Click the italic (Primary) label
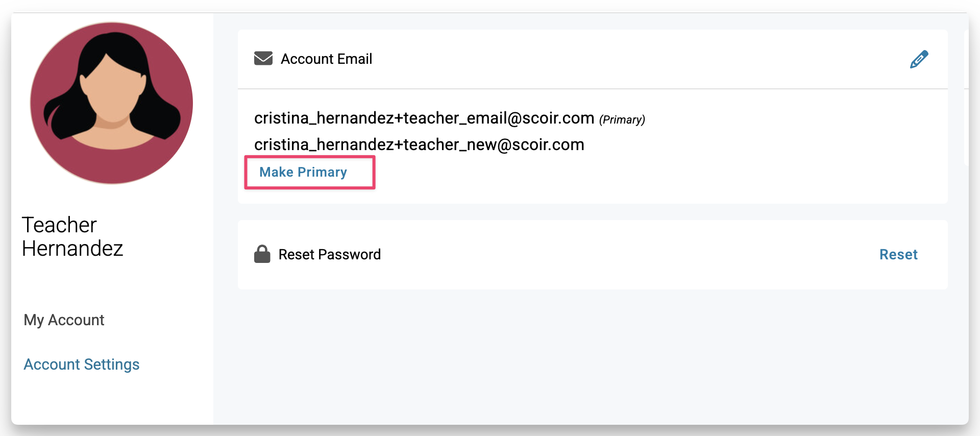Viewport: 980px width, 436px height. (x=622, y=119)
